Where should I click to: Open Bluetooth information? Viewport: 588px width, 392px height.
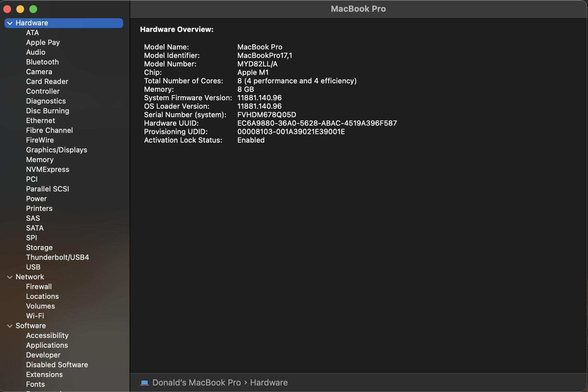[x=42, y=62]
